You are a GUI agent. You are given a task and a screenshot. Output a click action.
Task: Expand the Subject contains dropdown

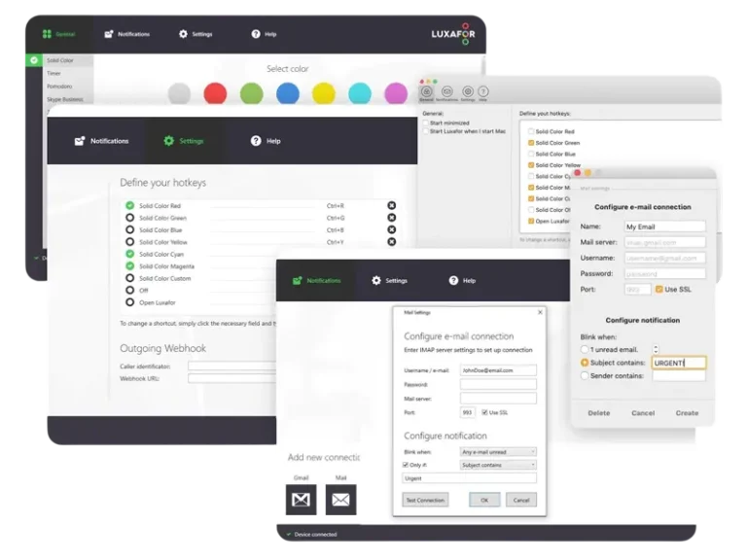click(x=498, y=465)
